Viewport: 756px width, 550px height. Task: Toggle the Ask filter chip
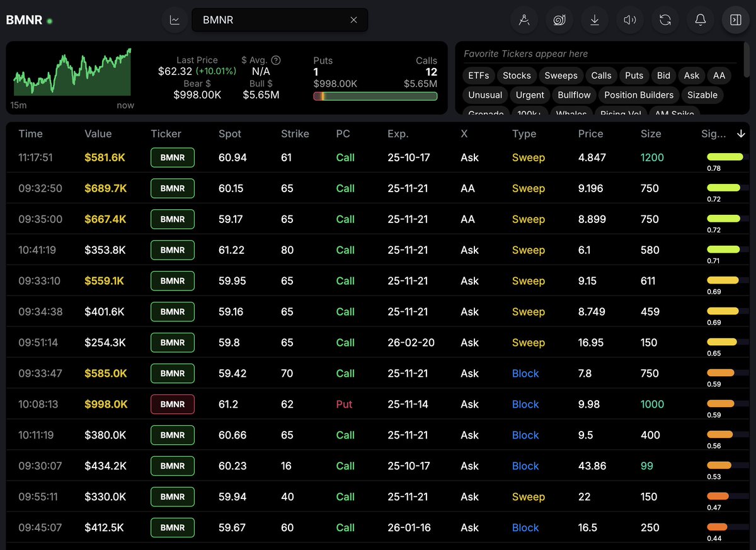(692, 76)
